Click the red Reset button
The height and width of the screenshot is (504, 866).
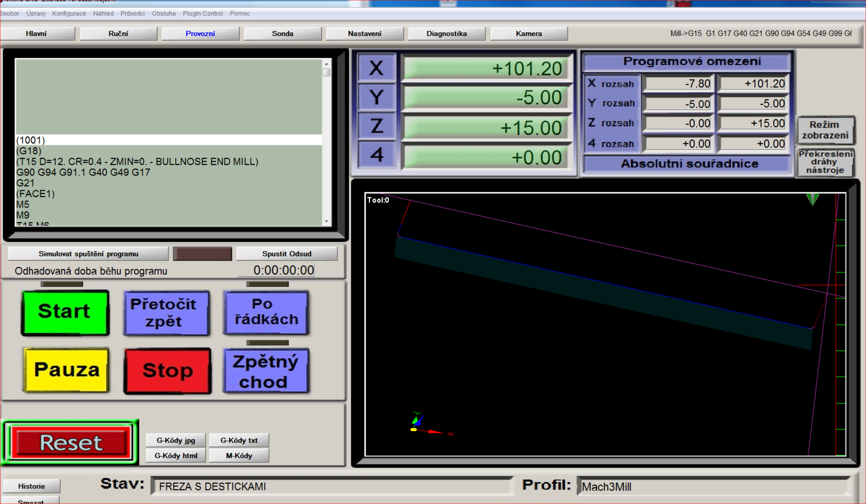[x=71, y=442]
